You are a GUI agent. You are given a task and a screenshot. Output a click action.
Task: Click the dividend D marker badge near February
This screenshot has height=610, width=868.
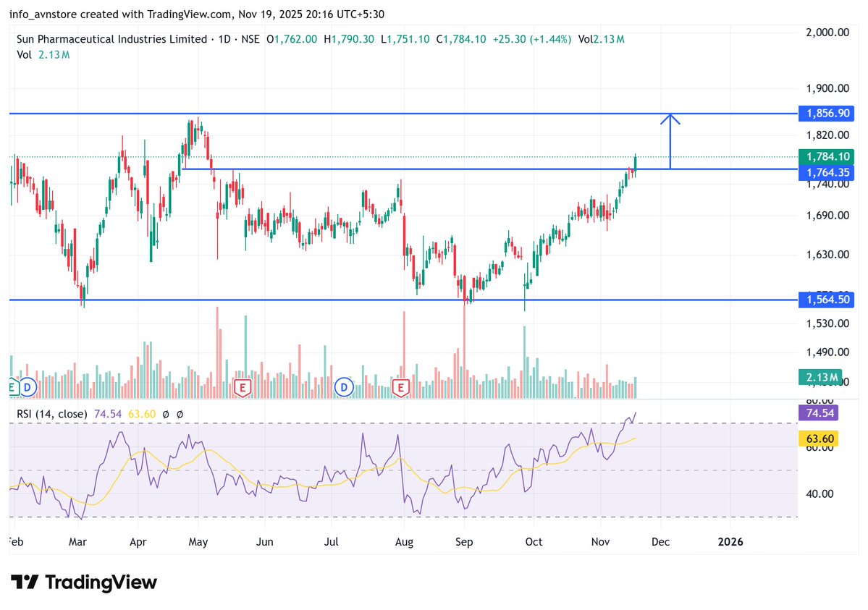tap(28, 388)
